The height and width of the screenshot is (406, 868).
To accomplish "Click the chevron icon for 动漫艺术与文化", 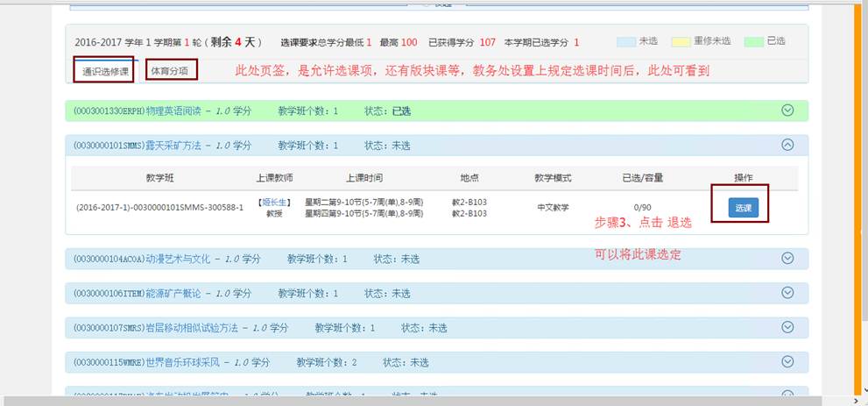I will (x=787, y=259).
